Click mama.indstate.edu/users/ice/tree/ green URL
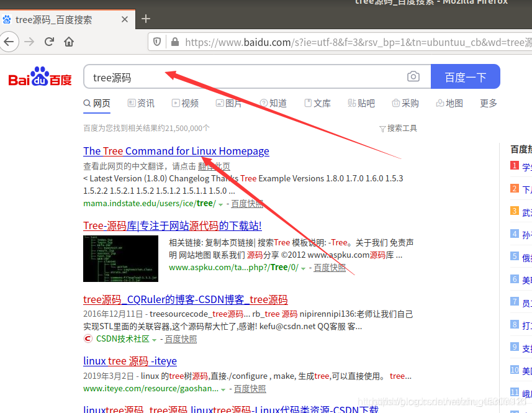Image resolution: width=532 pixels, height=413 pixels. [x=150, y=204]
